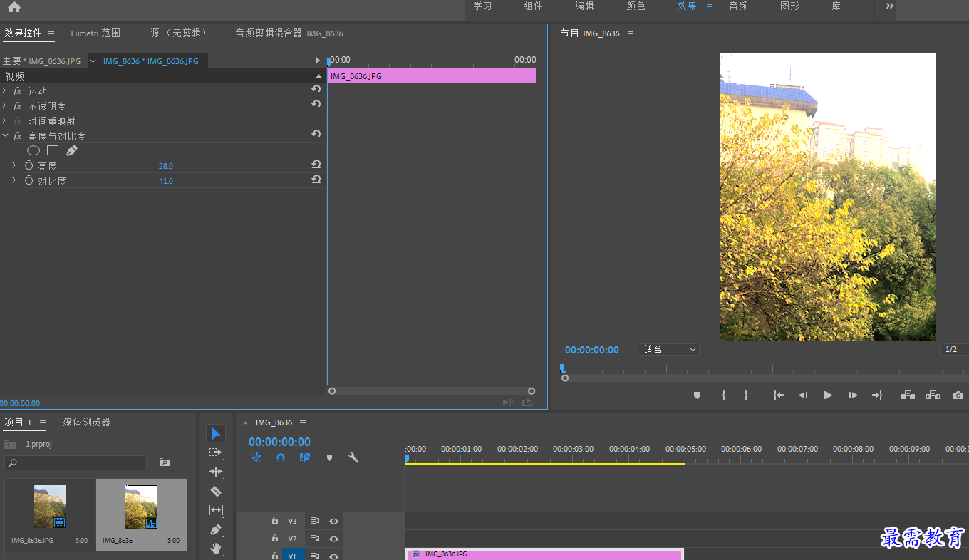This screenshot has width=969, height=560.
Task: Expand the 时间重映射 effect
Action: (4, 120)
